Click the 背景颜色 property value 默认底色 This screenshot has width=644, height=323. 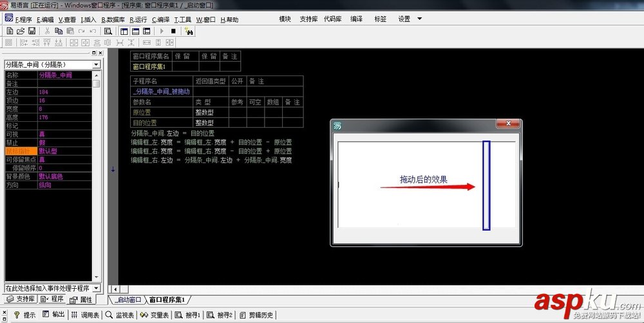click(x=64, y=176)
